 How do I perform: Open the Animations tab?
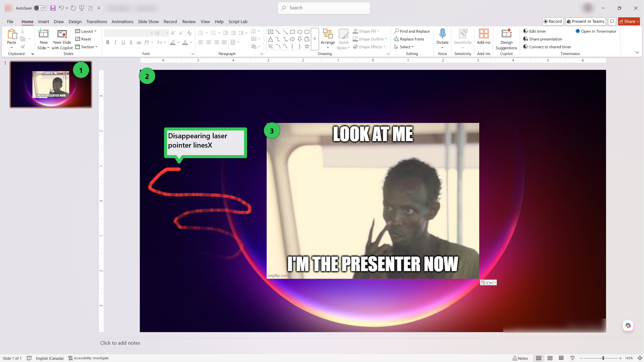(x=123, y=22)
